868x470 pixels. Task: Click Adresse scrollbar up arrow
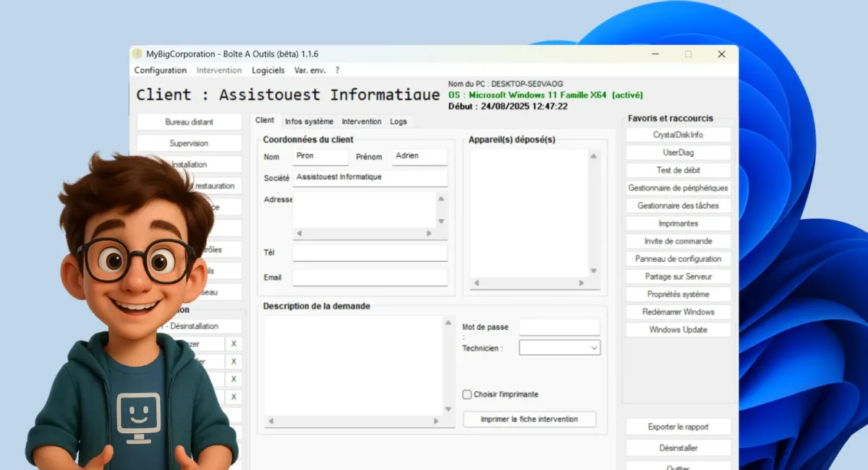coord(441,198)
